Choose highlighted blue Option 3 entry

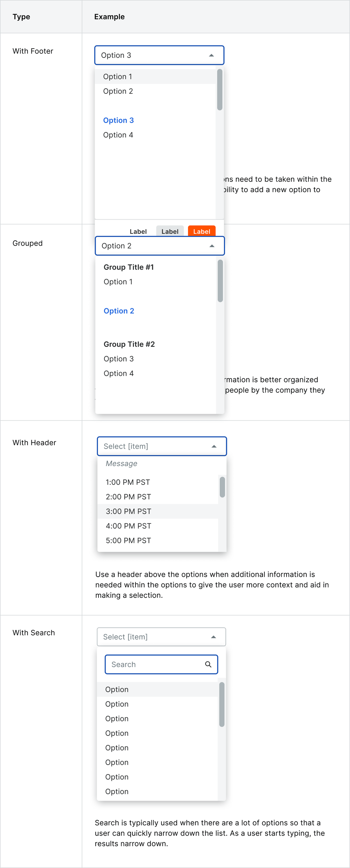118,120
